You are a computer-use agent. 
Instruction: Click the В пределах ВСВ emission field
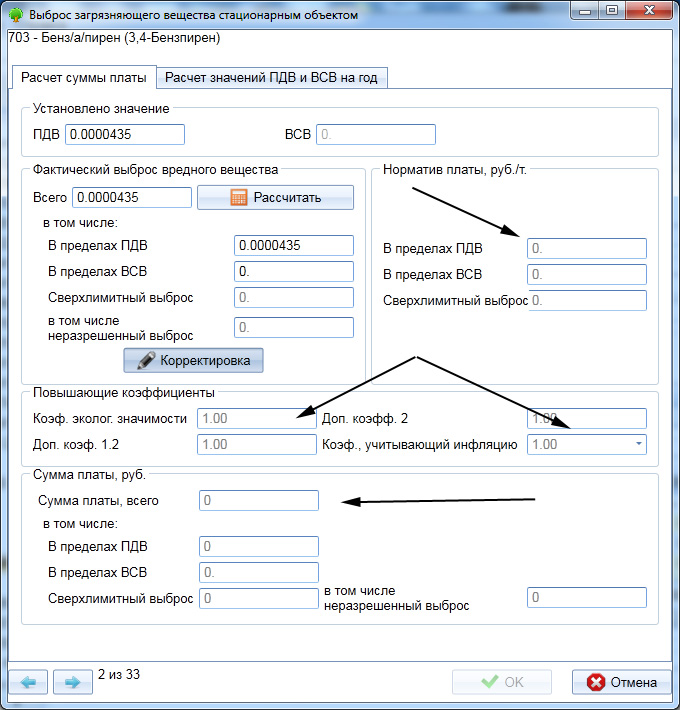(293, 271)
